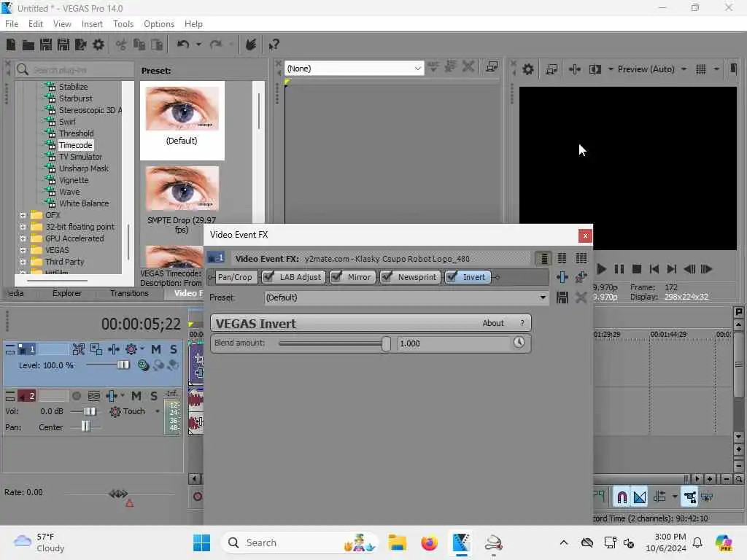Undo the last action
The image size is (747, 560).
182,44
